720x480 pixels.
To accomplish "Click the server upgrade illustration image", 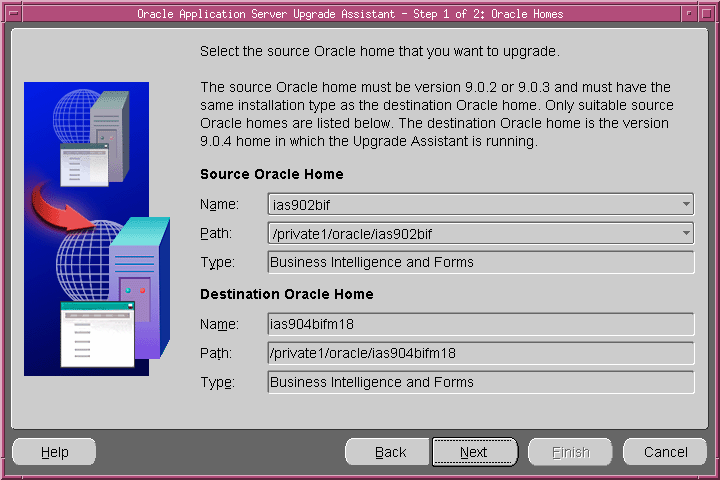I will click(x=96, y=229).
